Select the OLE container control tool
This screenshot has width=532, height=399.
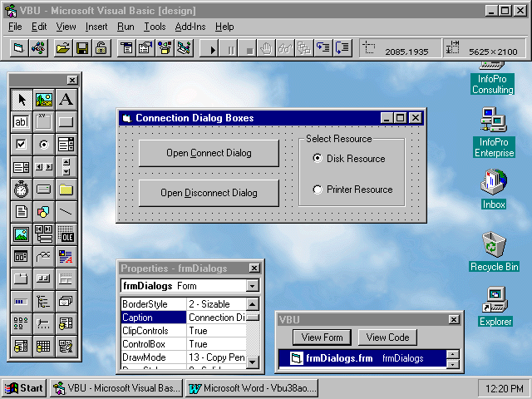[66, 234]
